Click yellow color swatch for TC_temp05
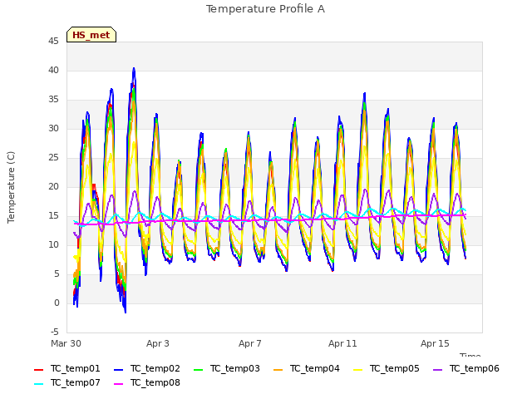 tap(357, 369)
